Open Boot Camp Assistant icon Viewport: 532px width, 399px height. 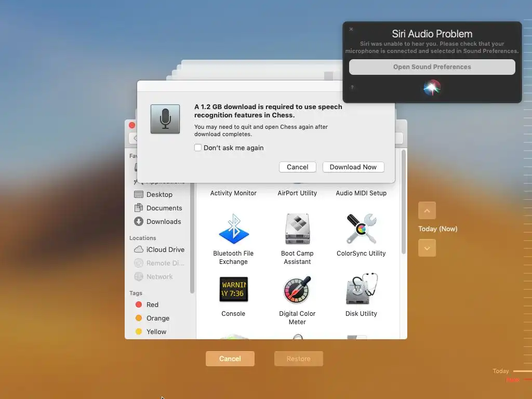(297, 229)
